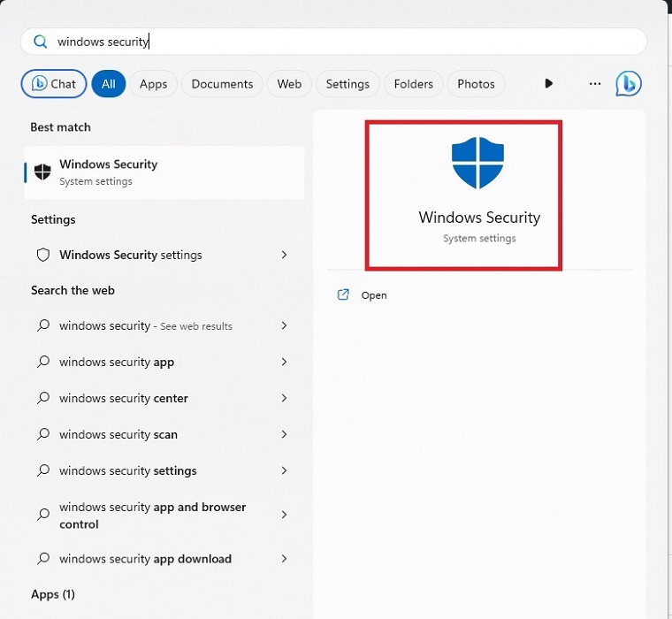Select 'windows security center' web suggestion
Image resolution: width=672 pixels, height=619 pixels.
(164, 398)
